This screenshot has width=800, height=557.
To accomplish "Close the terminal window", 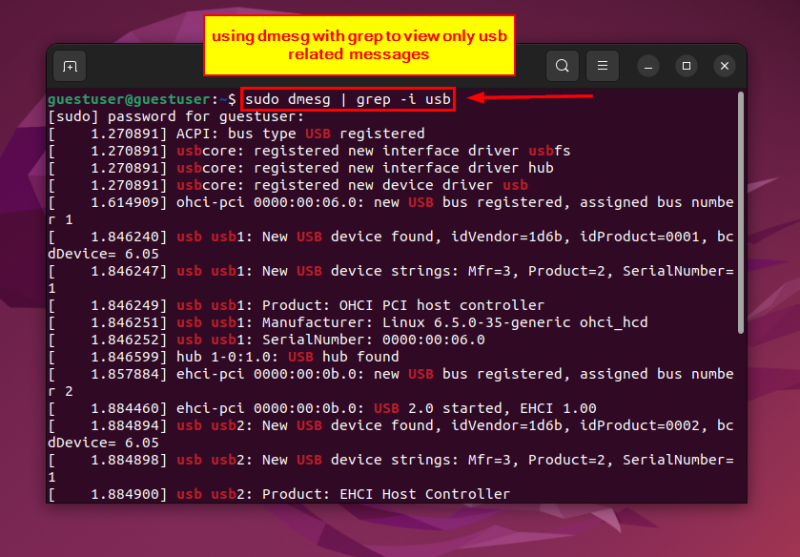I will (x=724, y=66).
